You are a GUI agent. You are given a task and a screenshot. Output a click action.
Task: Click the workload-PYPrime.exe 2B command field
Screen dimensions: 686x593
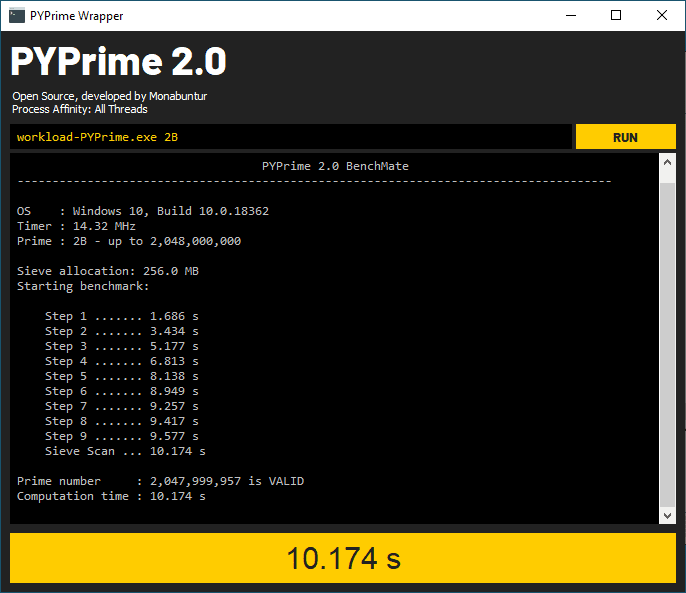(290, 137)
